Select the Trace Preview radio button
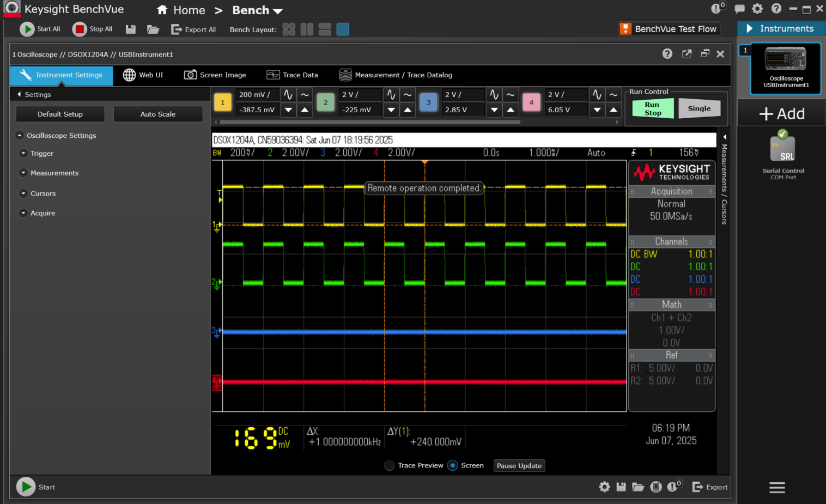 pos(389,465)
